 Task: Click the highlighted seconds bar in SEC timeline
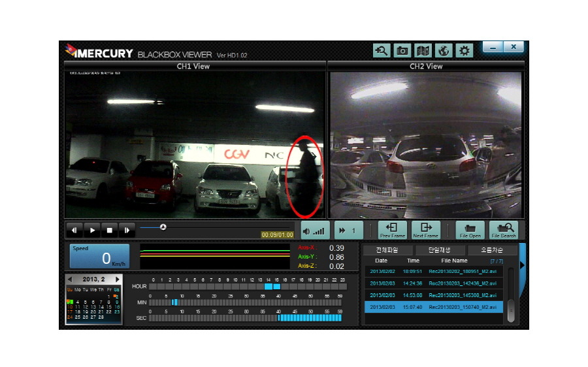coord(310,318)
